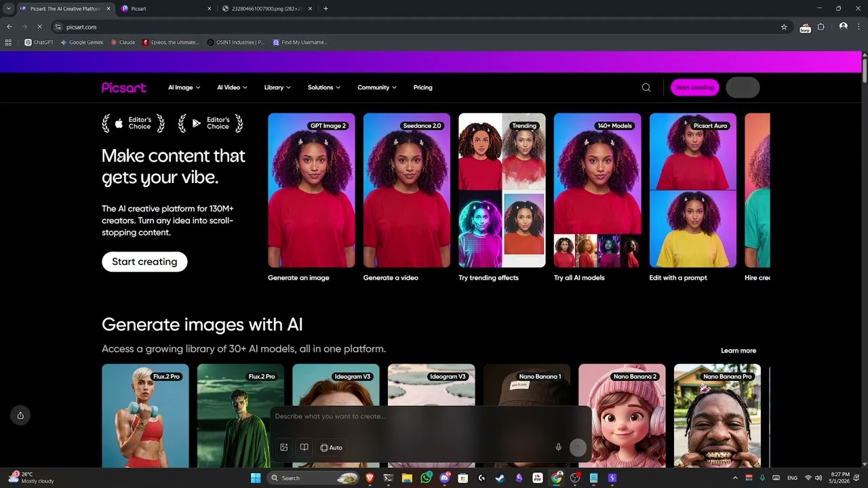Open Steam from the taskbar
Viewport: 868px width, 488px height.
[500, 478]
